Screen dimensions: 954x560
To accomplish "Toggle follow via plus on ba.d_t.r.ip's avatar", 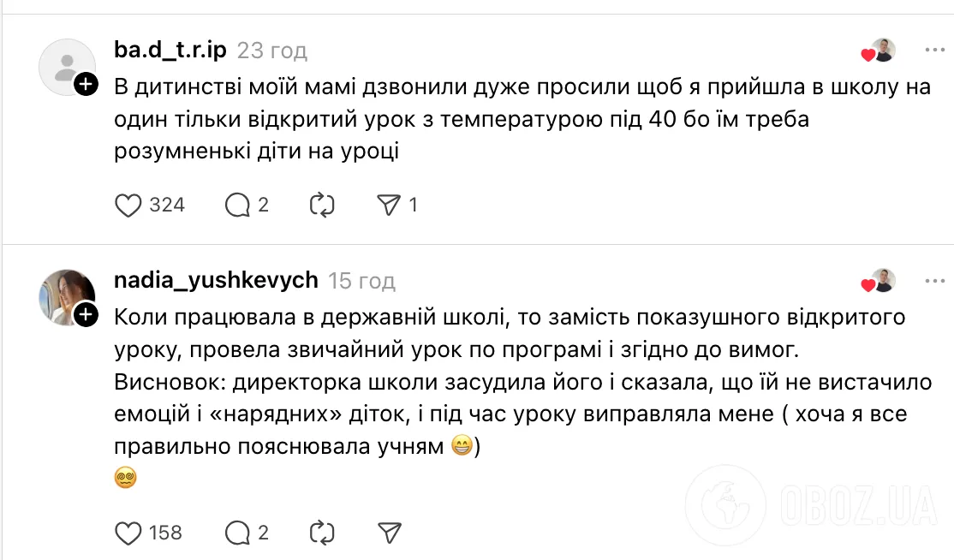I will point(84,86).
